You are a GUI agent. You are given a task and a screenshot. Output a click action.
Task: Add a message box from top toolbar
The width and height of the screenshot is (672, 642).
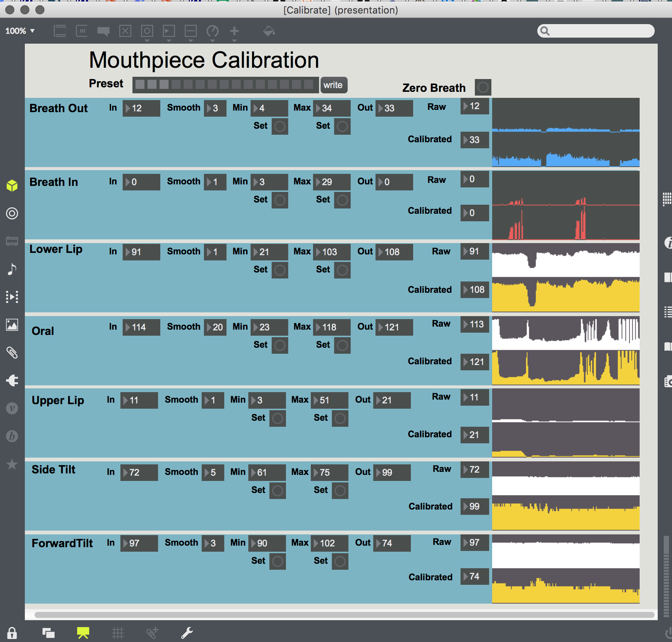click(x=82, y=31)
